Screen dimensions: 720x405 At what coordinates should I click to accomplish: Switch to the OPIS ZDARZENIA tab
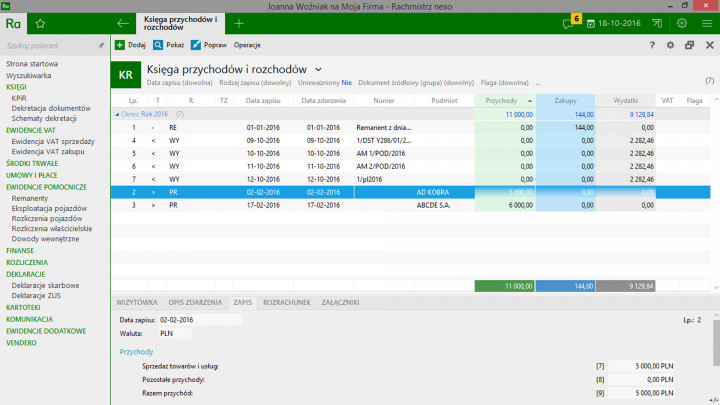pyautogui.click(x=195, y=301)
